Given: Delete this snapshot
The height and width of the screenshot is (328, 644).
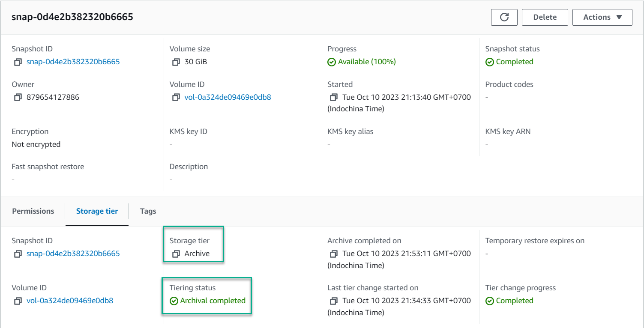Looking at the screenshot, I should click(545, 17).
